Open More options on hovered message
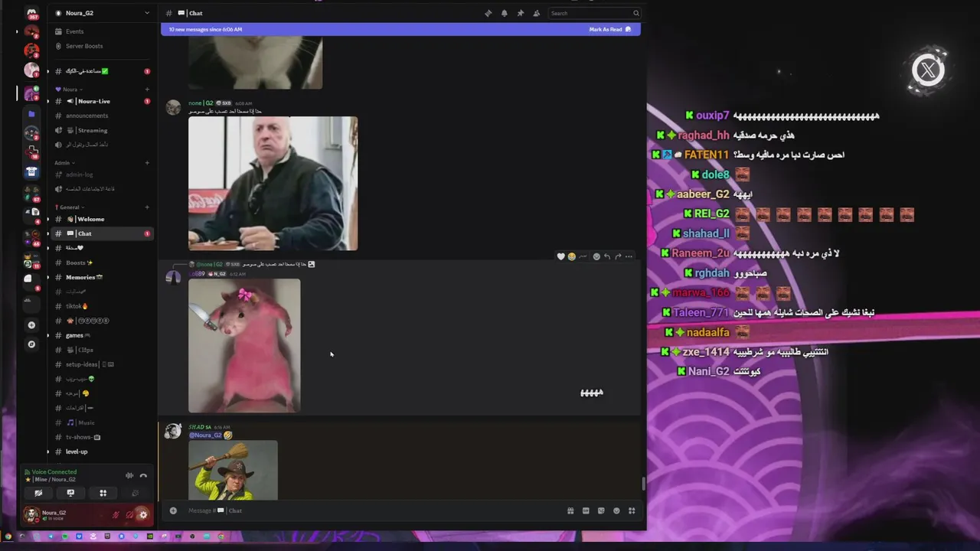 (x=629, y=256)
